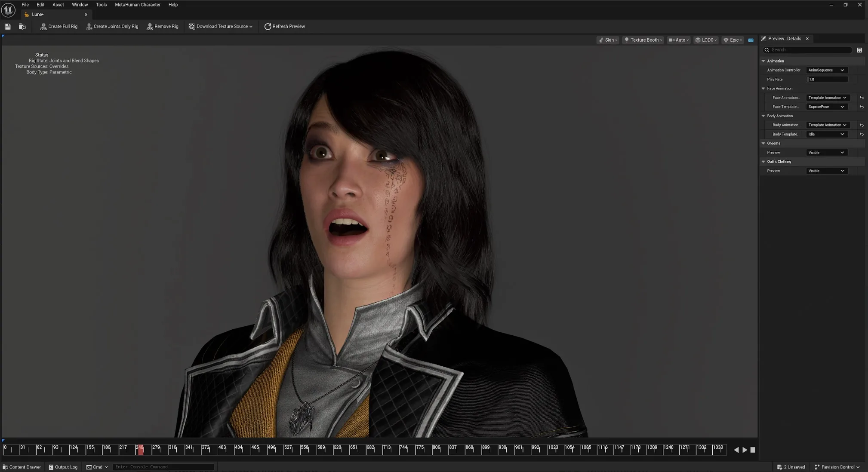Image resolution: width=868 pixels, height=472 pixels.
Task: Click the play reverse button
Action: click(x=736, y=450)
